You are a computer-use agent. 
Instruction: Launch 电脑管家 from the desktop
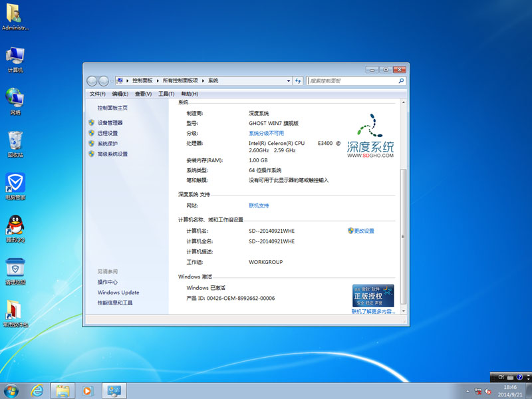15,186
